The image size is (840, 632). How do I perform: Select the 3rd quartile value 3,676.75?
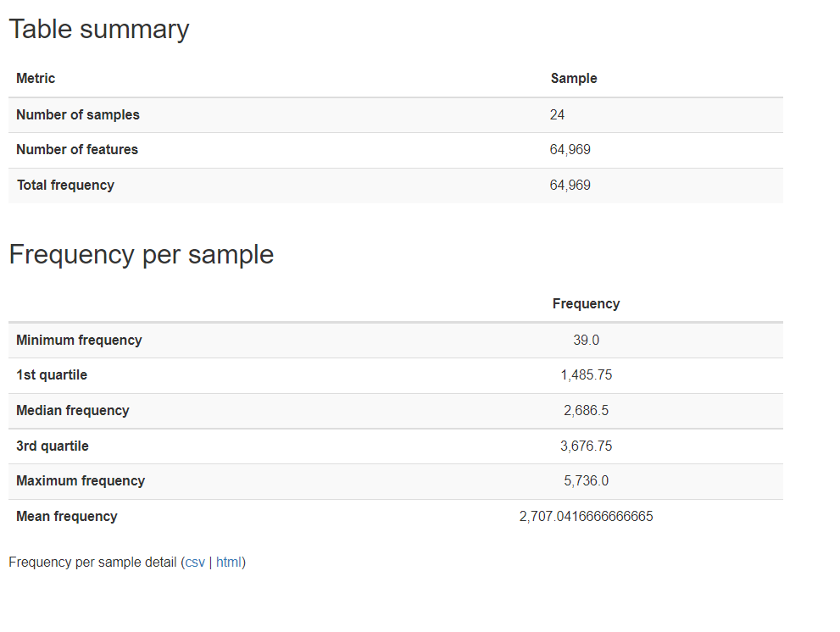coord(586,446)
